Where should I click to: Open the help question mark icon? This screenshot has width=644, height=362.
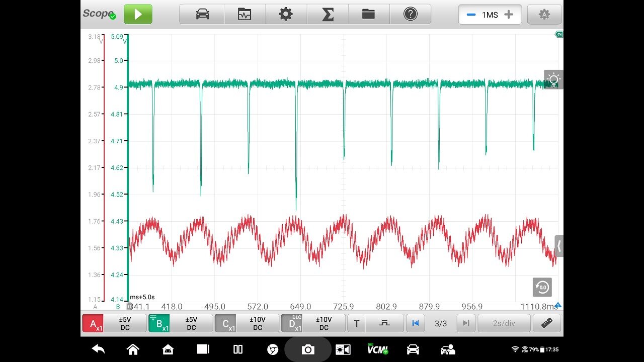click(411, 14)
